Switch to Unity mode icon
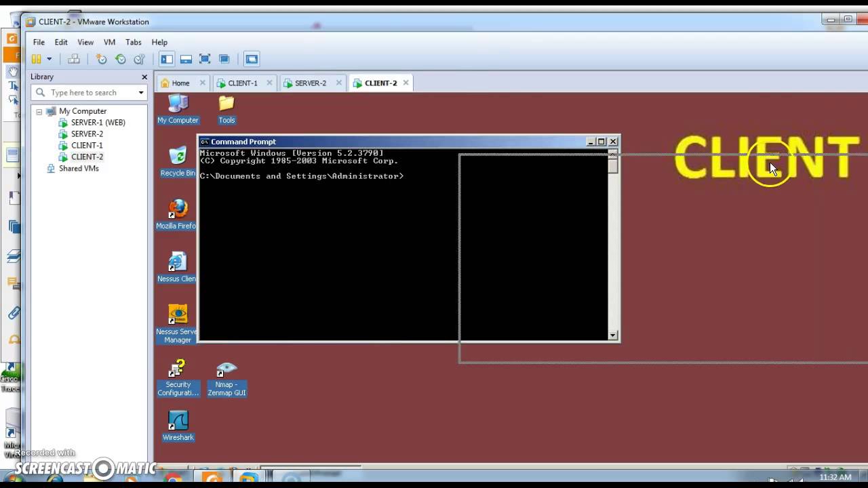The height and width of the screenshot is (488, 868). click(x=224, y=59)
